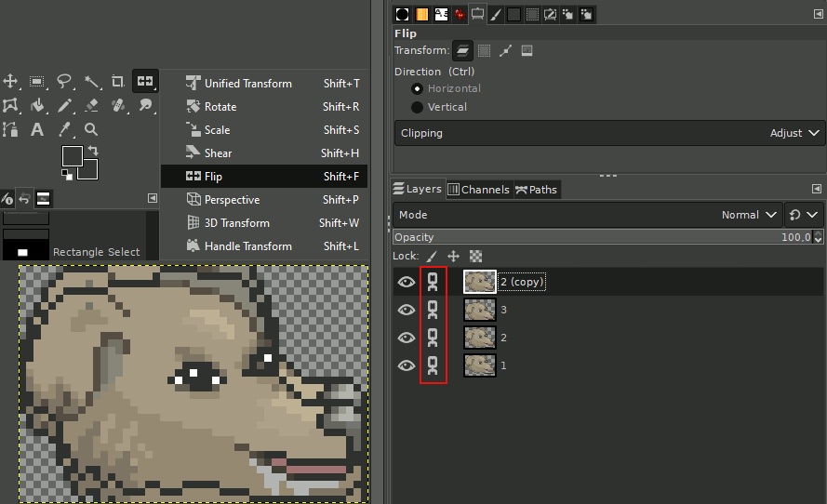Select layer 3 thumbnail
This screenshot has width=827, height=504.
[x=480, y=310]
